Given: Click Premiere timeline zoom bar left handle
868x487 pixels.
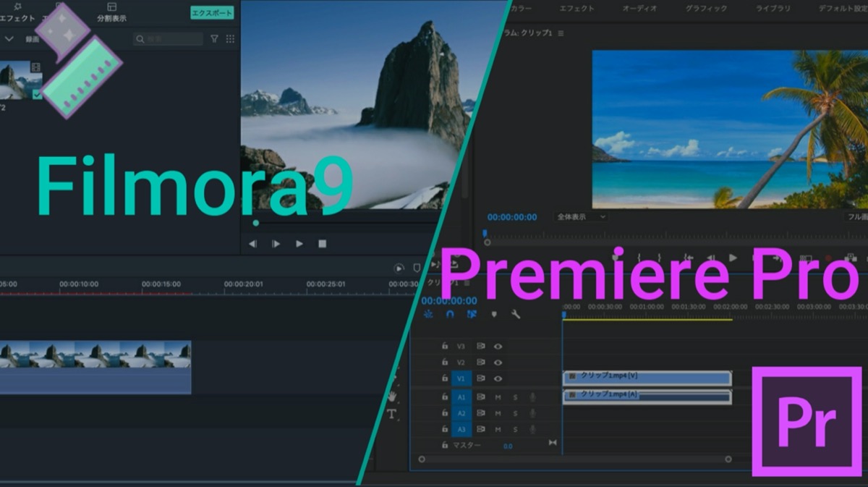Looking at the screenshot, I should pyautogui.click(x=421, y=459).
